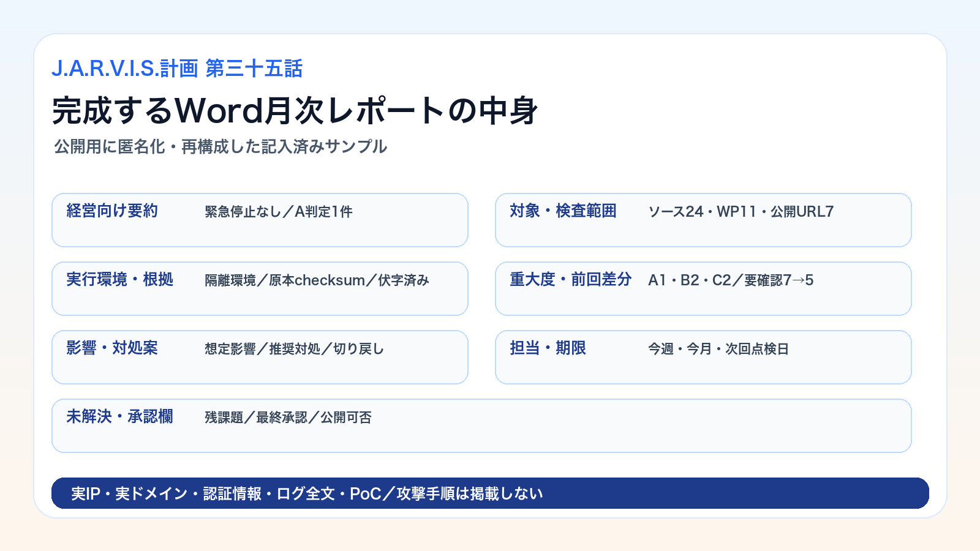Select the '経営向け要約' label
Viewport: 980px width, 551px height.
112,211
